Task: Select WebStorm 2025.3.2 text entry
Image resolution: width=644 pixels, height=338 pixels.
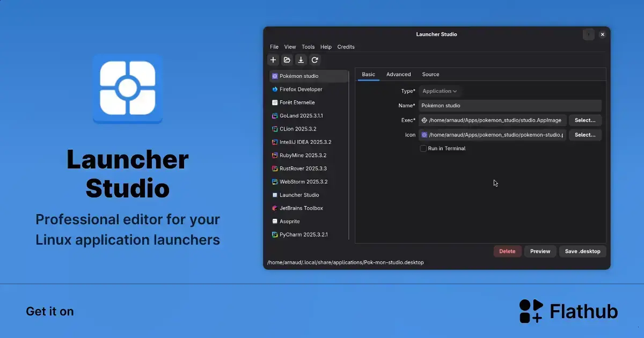Action: 304,182
